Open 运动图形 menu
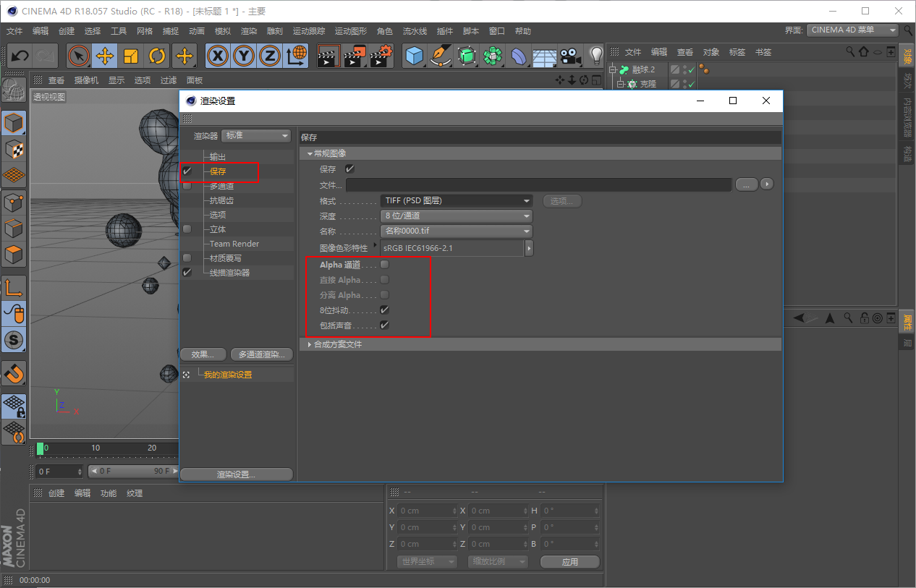The height and width of the screenshot is (588, 916). tap(351, 31)
